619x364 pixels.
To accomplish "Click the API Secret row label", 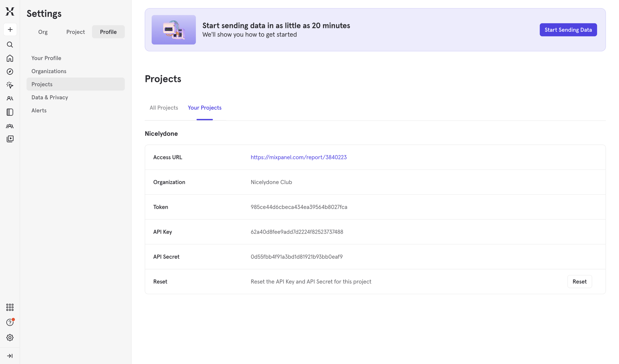I will (x=166, y=257).
